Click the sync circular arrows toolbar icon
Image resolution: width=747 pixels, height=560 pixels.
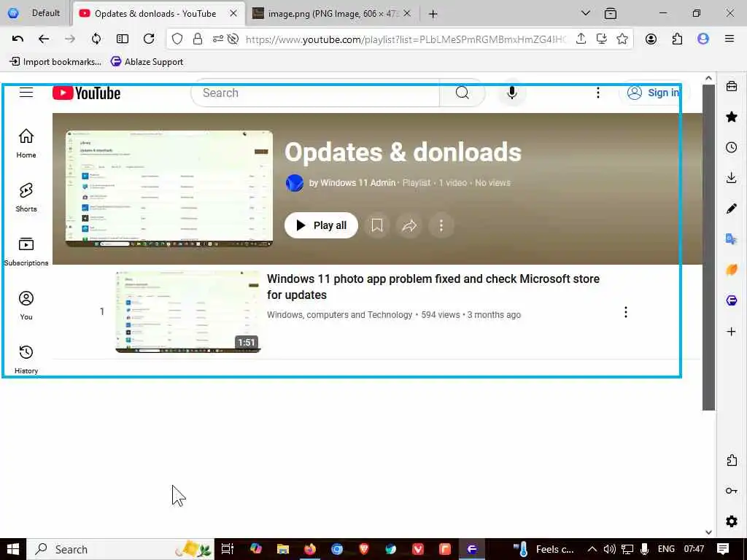click(96, 39)
